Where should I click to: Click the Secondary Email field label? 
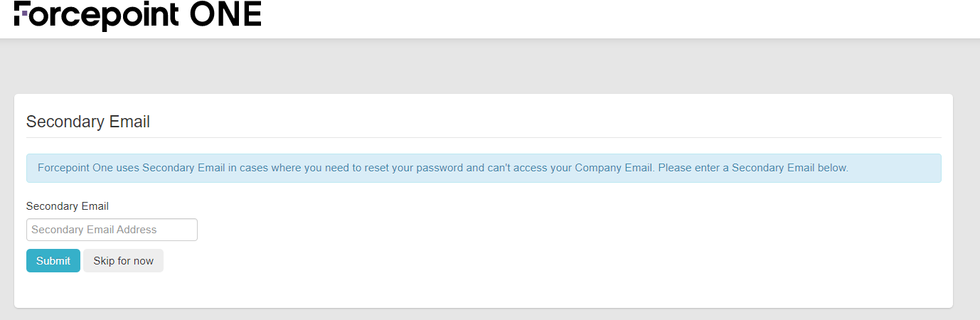pos(68,206)
